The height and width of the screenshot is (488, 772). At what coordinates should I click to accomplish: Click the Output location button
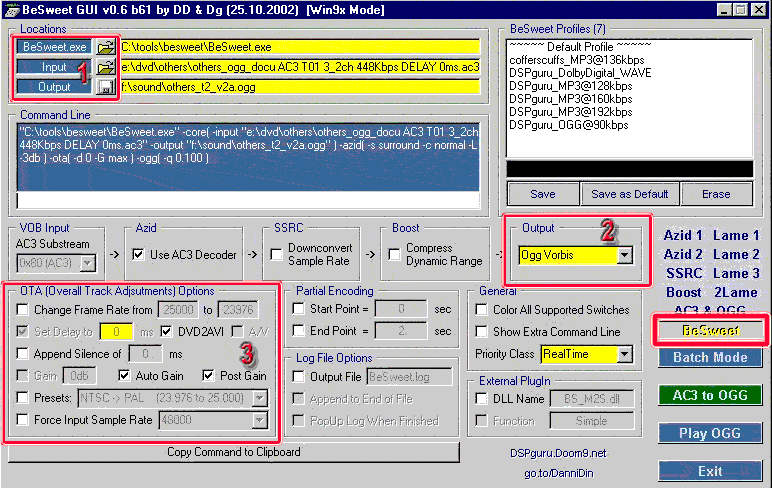pyautogui.click(x=54, y=87)
